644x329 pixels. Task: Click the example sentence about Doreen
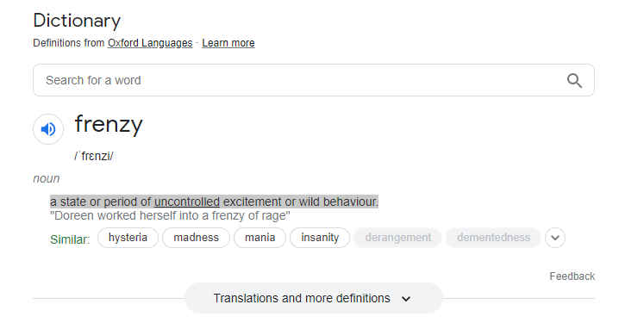170,216
